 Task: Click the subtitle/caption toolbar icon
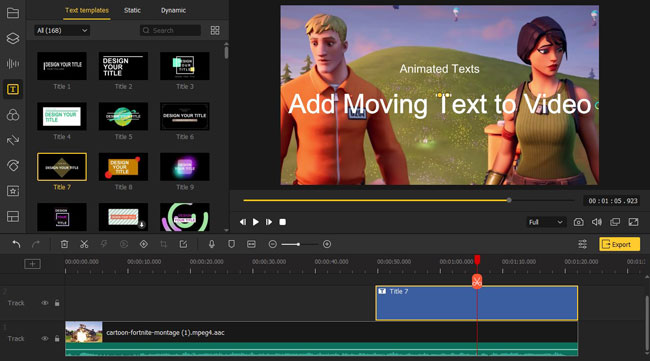point(251,244)
